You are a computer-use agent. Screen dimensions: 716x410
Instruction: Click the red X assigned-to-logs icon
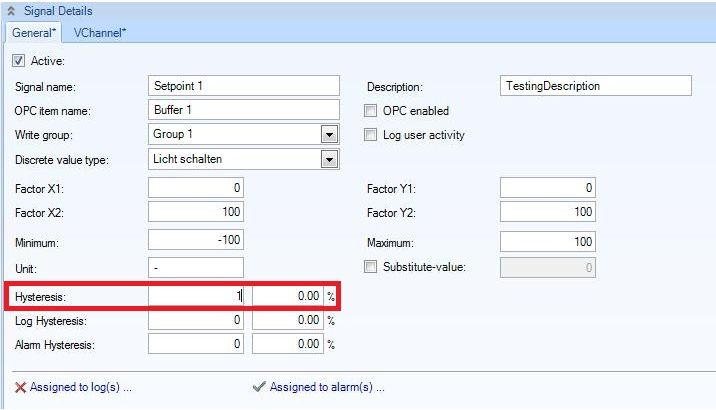[20, 387]
